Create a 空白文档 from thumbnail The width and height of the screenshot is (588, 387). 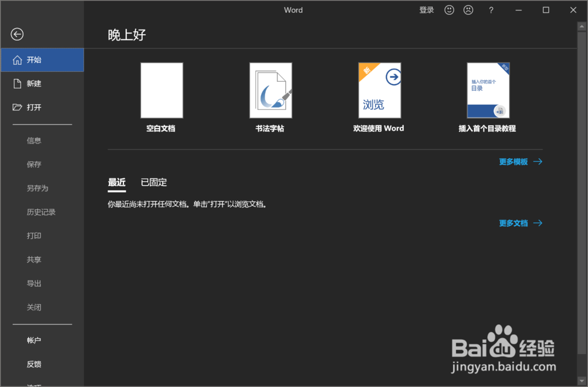coord(162,91)
